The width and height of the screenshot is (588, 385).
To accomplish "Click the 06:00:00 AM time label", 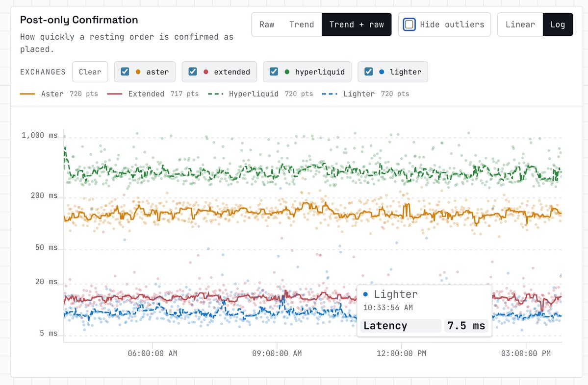I will tap(153, 353).
